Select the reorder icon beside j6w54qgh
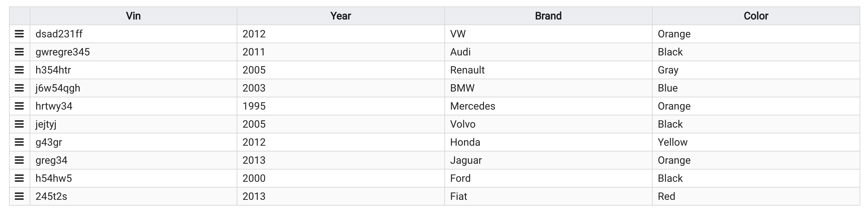Screen dimensions: 868x214 tap(19, 88)
